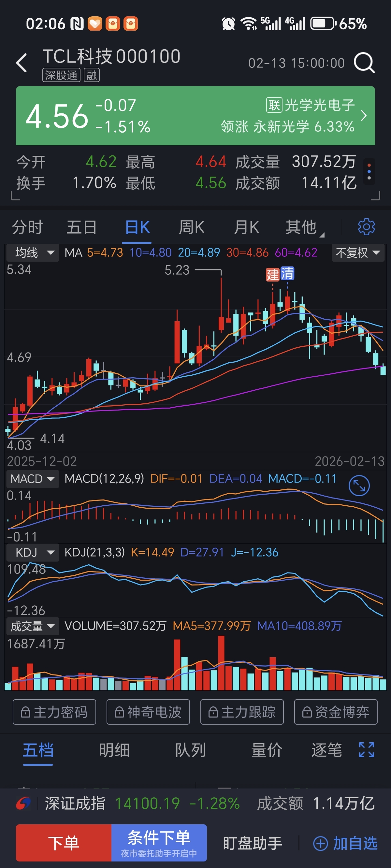Tap the 换手 1.70% value

coord(66,183)
